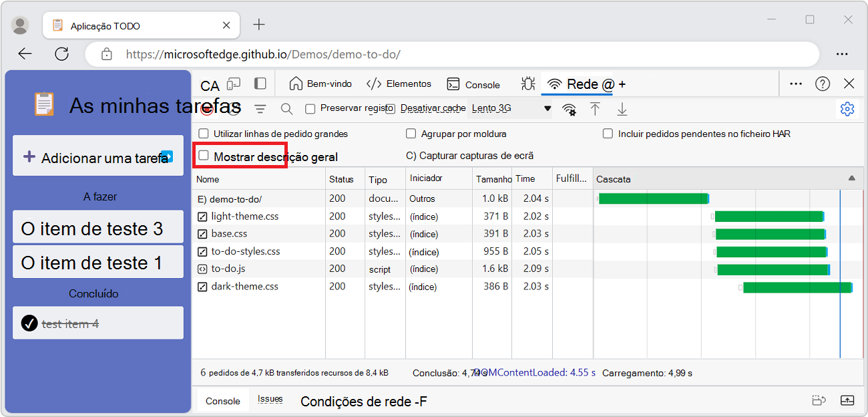The image size is (868, 417).
Task: Open the More Tools plus menu
Action: [x=621, y=84]
